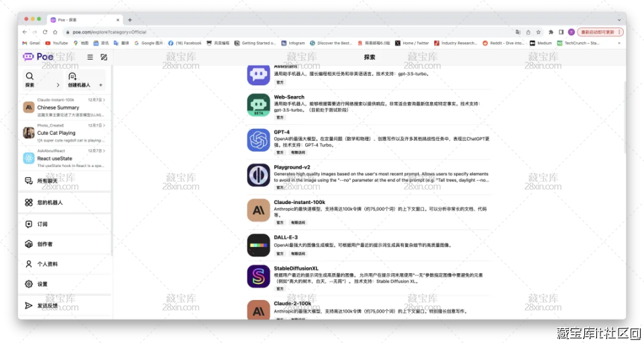Image resolution: width=644 pixels, height=343 pixels.
Task: Open the Chrome tab search dropdown
Action: click(x=620, y=19)
